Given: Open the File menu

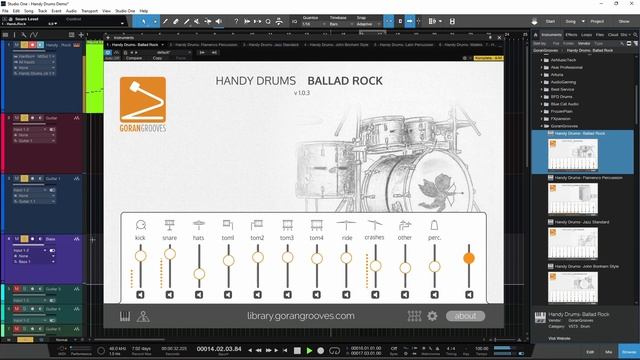Looking at the screenshot, I should point(5,11).
